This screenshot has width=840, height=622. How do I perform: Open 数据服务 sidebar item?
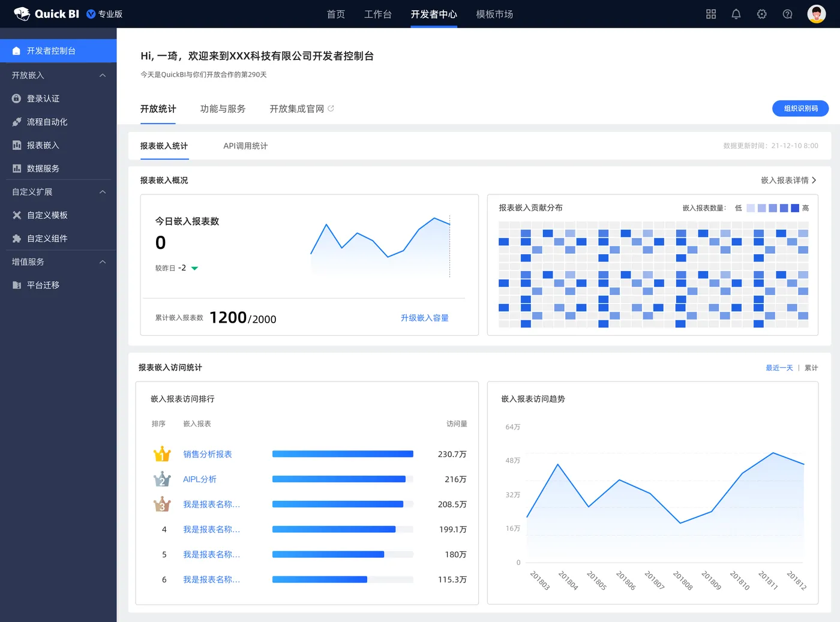pyautogui.click(x=58, y=169)
